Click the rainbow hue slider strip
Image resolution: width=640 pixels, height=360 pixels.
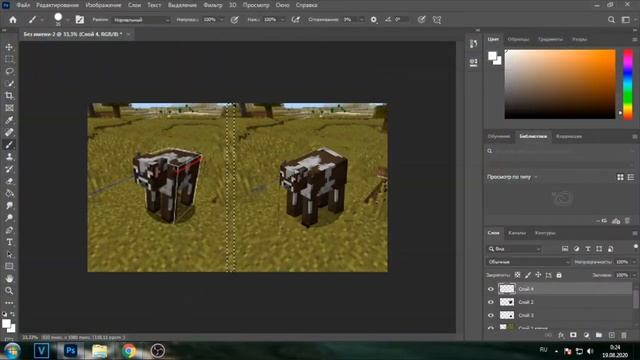coord(627,84)
